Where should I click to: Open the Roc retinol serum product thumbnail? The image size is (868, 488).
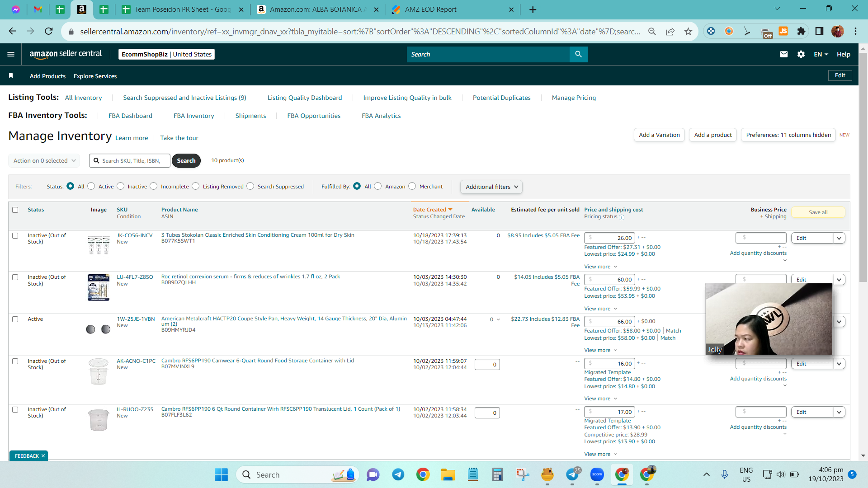(99, 287)
